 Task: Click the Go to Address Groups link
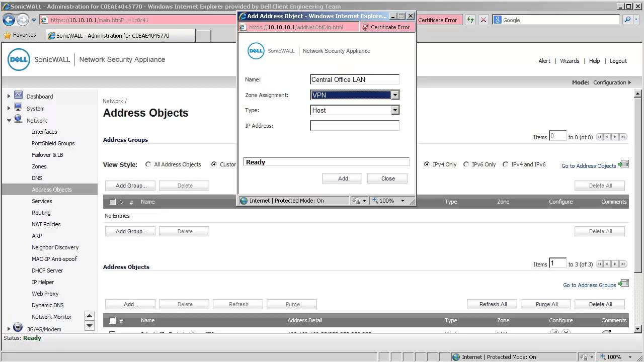(x=590, y=285)
